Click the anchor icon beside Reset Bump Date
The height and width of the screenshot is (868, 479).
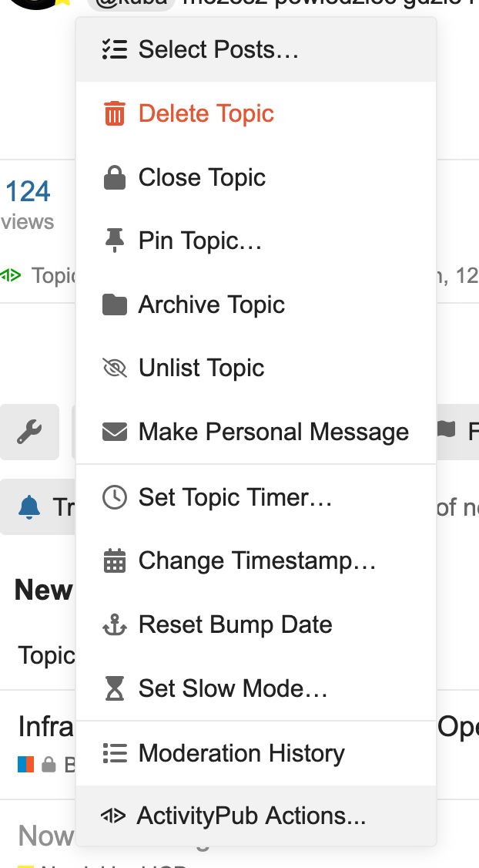(115, 624)
